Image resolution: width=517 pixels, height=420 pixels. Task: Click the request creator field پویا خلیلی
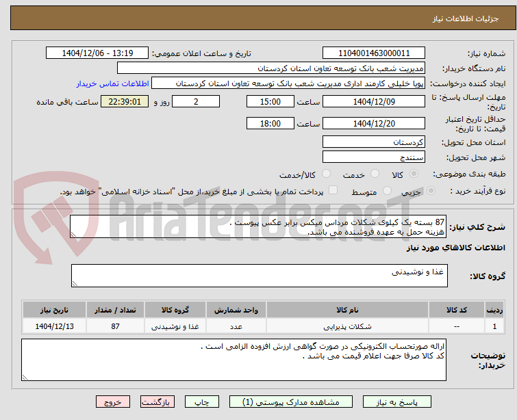click(288, 83)
